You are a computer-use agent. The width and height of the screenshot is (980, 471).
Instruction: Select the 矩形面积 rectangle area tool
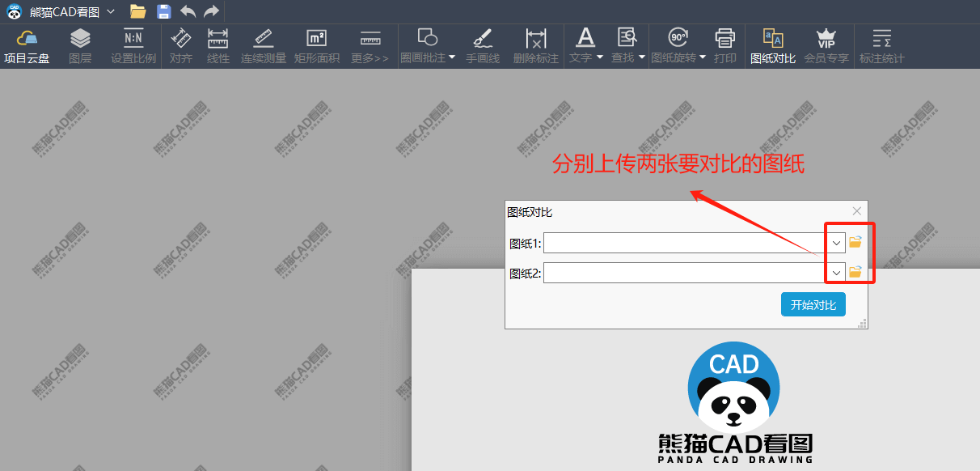tap(317, 46)
